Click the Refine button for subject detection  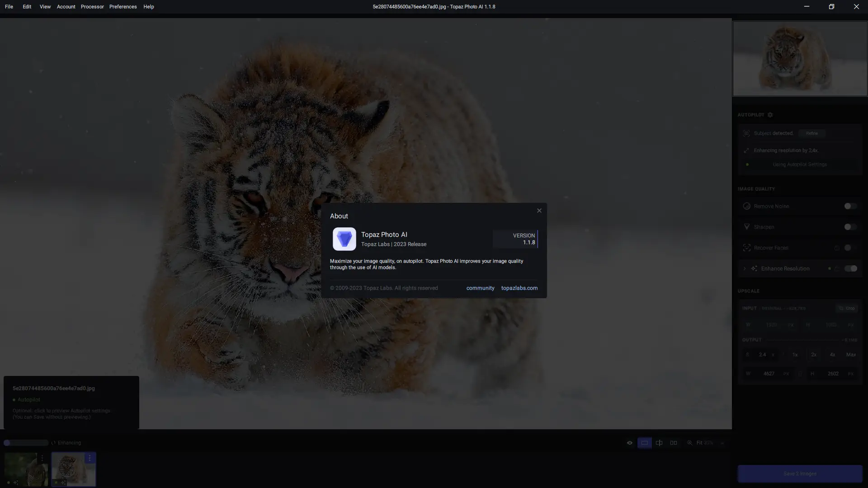[812, 133]
